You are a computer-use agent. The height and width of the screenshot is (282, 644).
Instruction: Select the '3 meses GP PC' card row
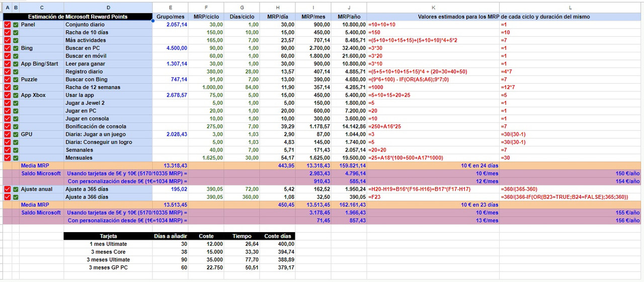pos(108,267)
